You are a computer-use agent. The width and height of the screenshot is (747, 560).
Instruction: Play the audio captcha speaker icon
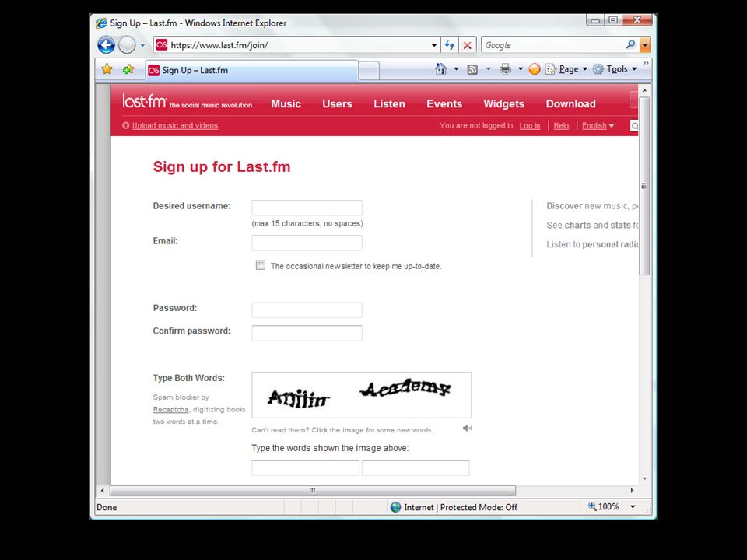pyautogui.click(x=468, y=428)
